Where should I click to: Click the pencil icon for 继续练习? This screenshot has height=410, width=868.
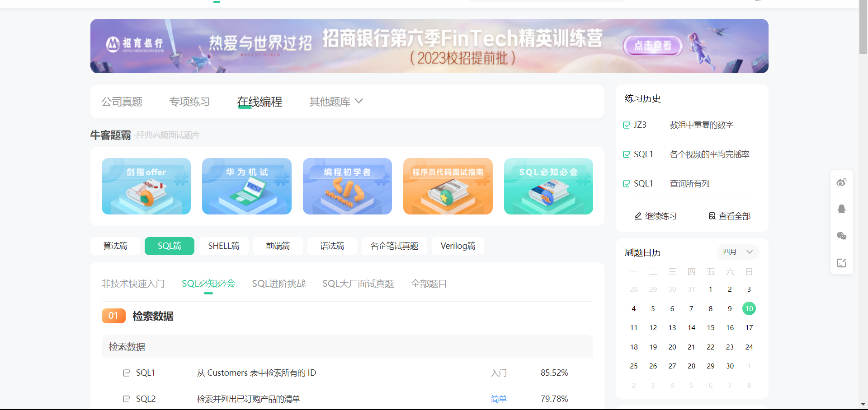638,216
